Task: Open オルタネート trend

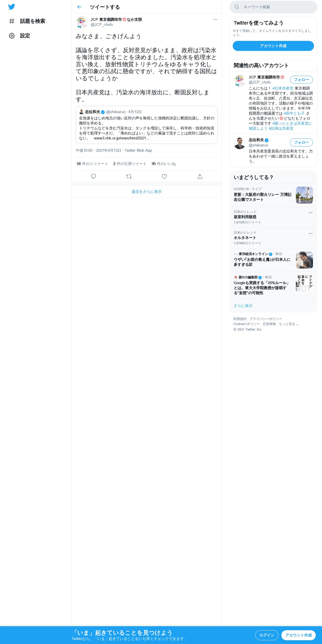Action: pos(273,238)
